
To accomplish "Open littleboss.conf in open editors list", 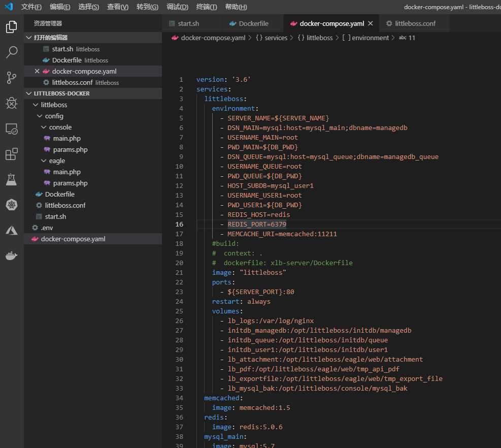I will [93, 82].
